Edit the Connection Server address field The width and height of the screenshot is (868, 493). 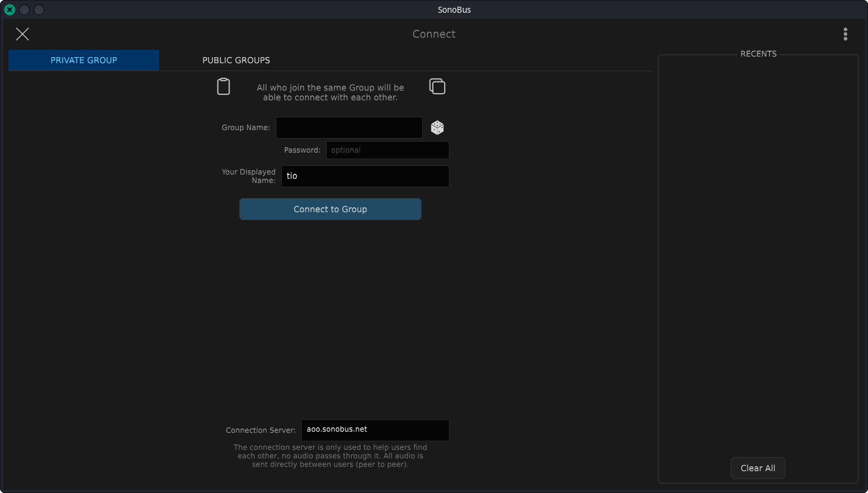[375, 430]
